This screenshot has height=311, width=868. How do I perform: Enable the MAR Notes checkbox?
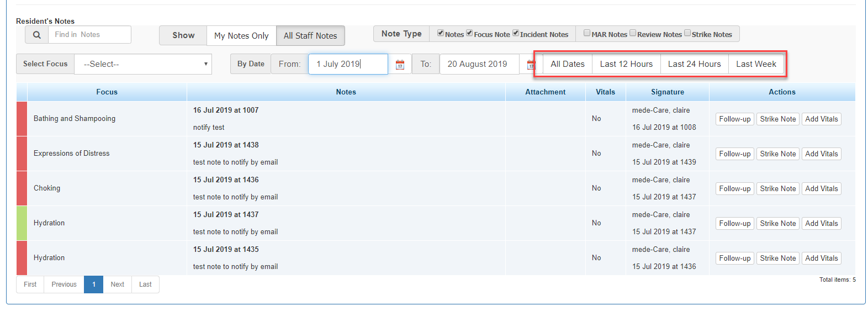tap(587, 33)
